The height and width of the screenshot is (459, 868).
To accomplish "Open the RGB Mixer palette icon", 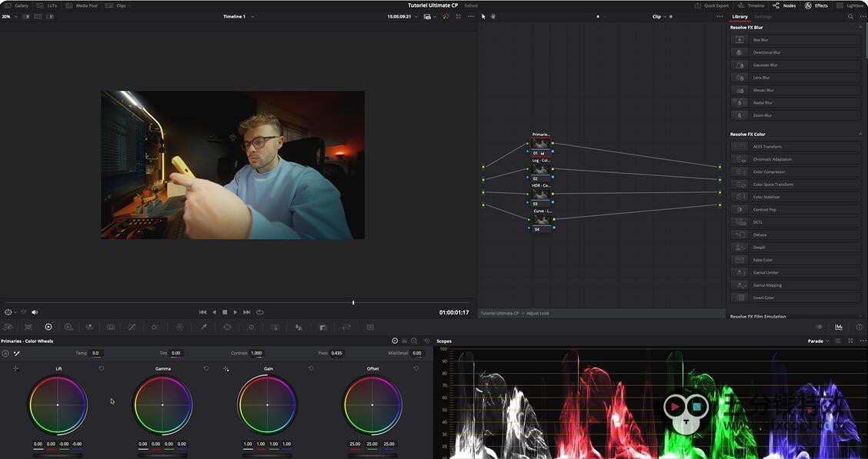I will coord(90,328).
